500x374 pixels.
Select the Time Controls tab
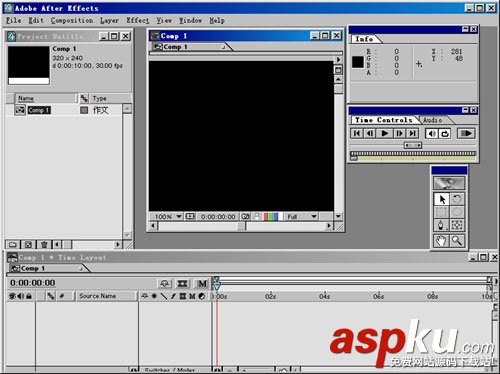[384, 120]
